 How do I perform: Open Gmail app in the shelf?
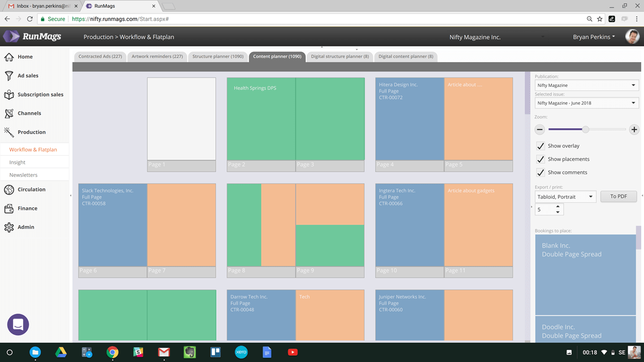coord(164,352)
